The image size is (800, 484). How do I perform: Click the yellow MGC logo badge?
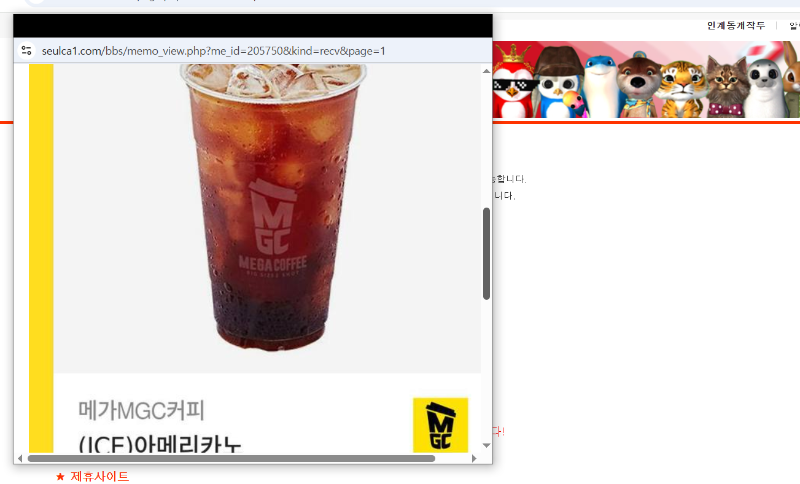[440, 425]
